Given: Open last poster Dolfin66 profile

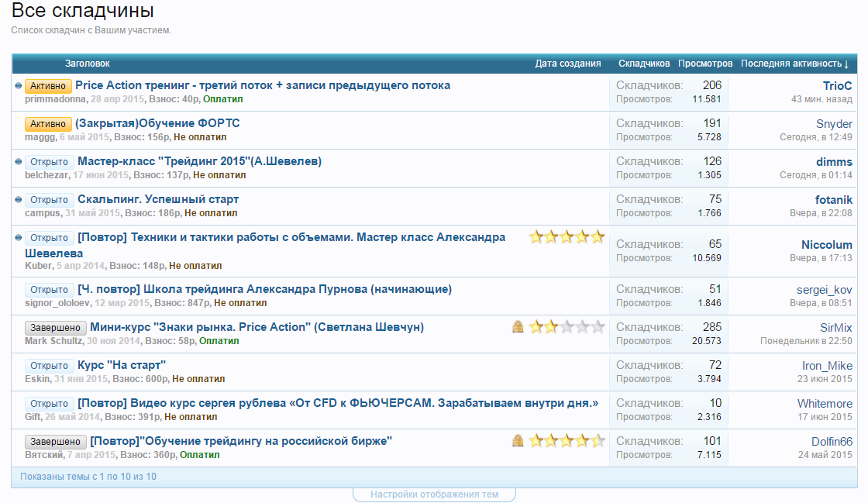Looking at the screenshot, I should 832,442.
